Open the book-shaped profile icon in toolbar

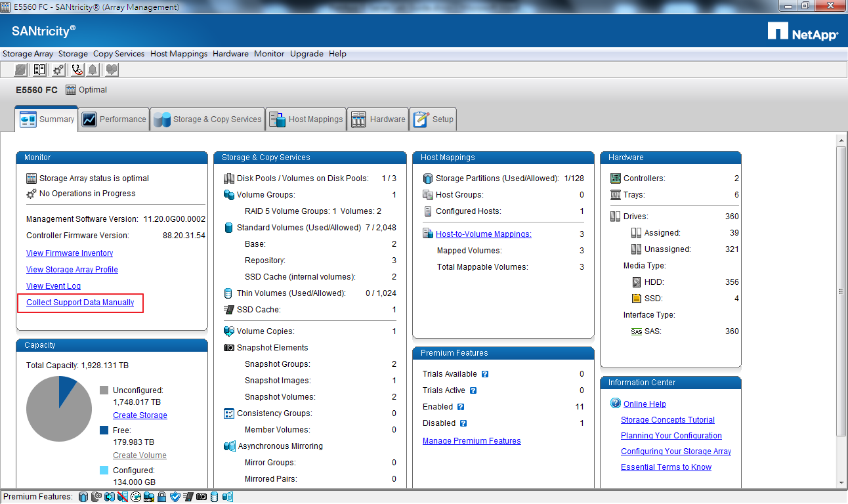39,70
